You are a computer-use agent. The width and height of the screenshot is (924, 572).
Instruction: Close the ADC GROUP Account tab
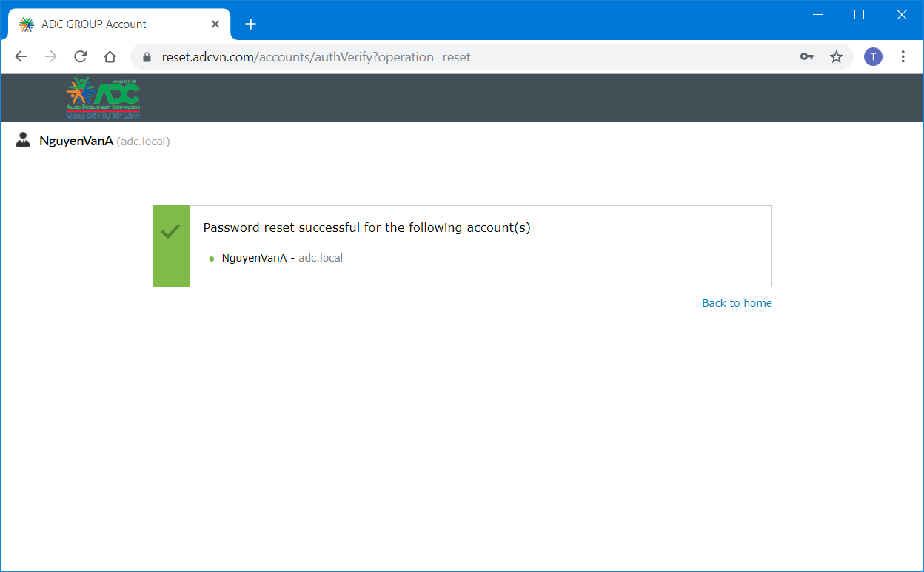pos(215,24)
